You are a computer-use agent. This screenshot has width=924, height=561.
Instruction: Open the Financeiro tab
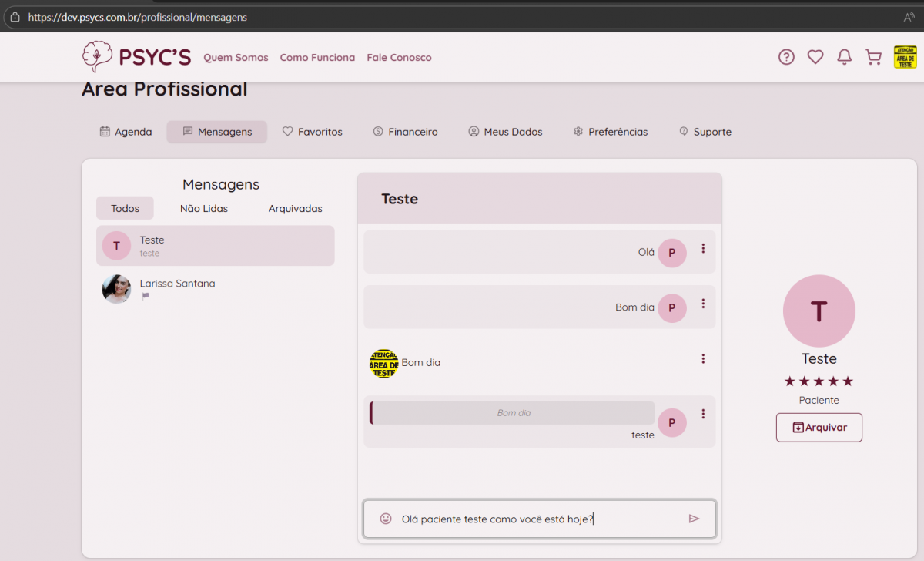(x=405, y=132)
